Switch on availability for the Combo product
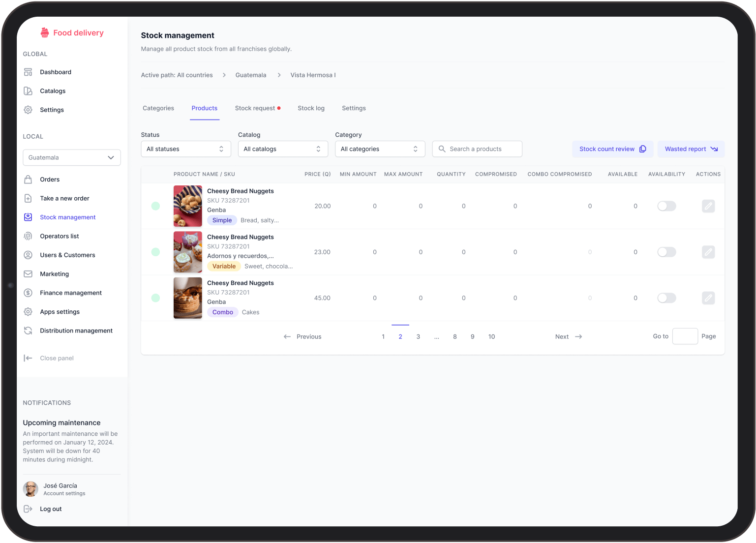Screen dimensions: 756x543 click(666, 298)
